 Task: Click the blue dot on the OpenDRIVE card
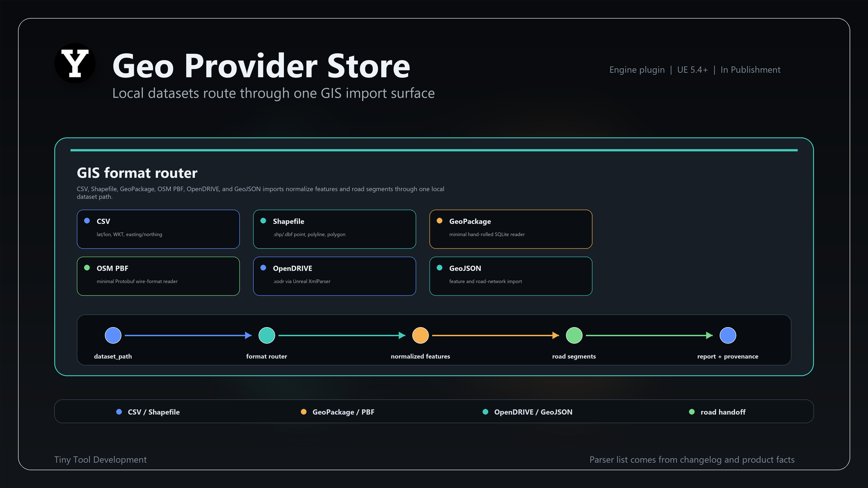pos(263,268)
